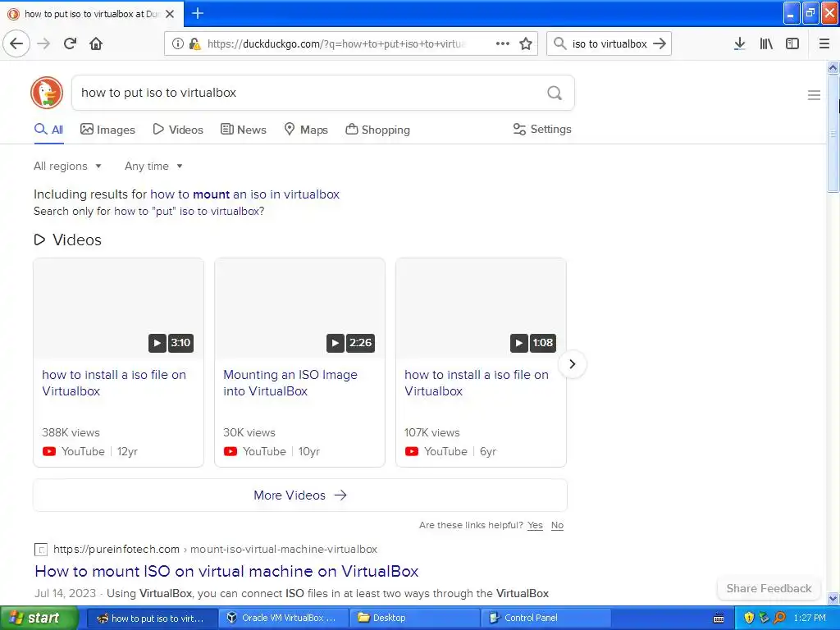Screen dimensions: 840x630
Task: Open page actions three-dots menu
Action: tap(503, 43)
